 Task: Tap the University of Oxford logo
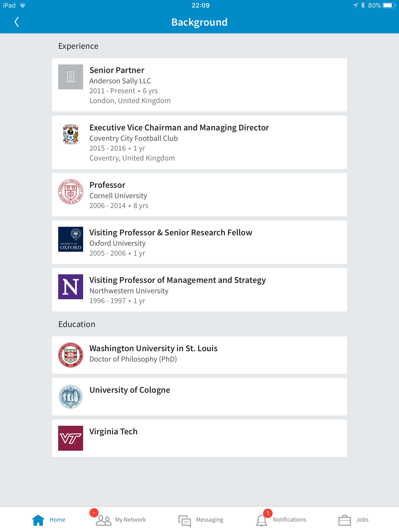pyautogui.click(x=71, y=239)
